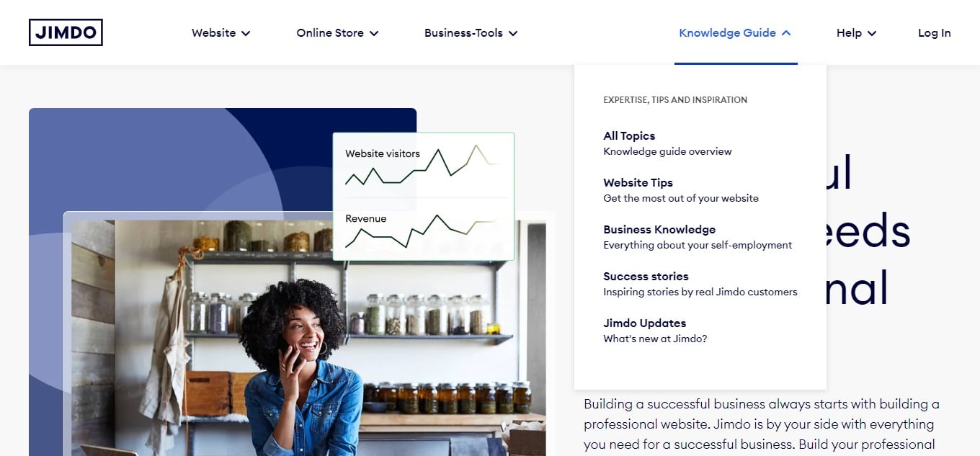Click the Log In link

(934, 32)
